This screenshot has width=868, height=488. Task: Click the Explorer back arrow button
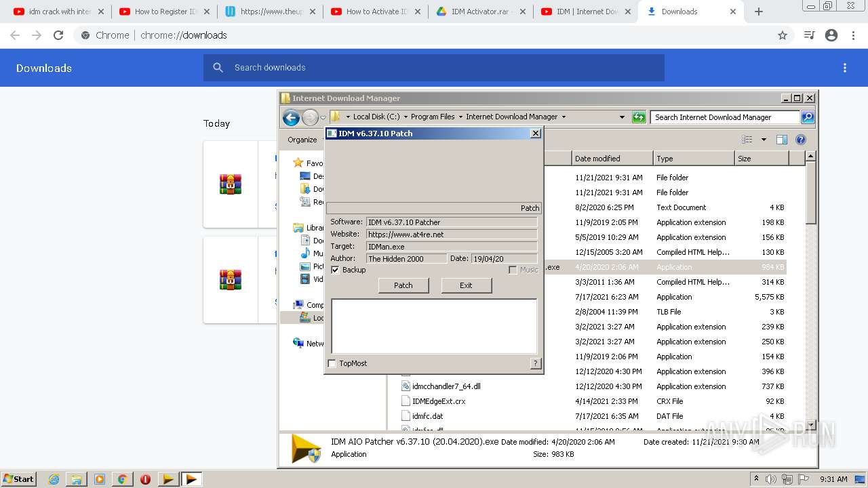tap(291, 117)
